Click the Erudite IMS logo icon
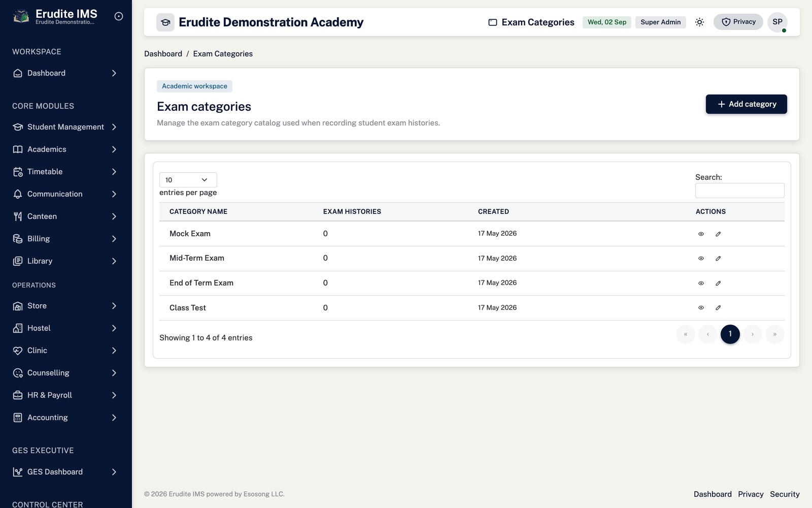 point(21,17)
